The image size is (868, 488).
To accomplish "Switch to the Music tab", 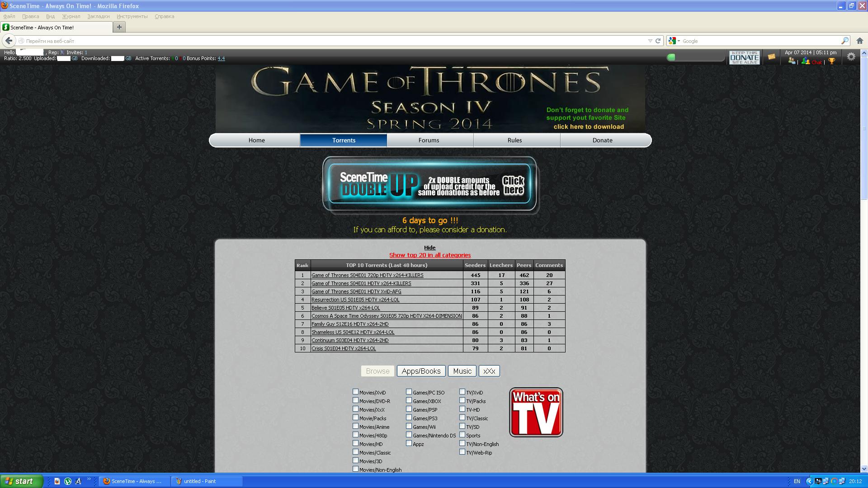I will pyautogui.click(x=462, y=371).
